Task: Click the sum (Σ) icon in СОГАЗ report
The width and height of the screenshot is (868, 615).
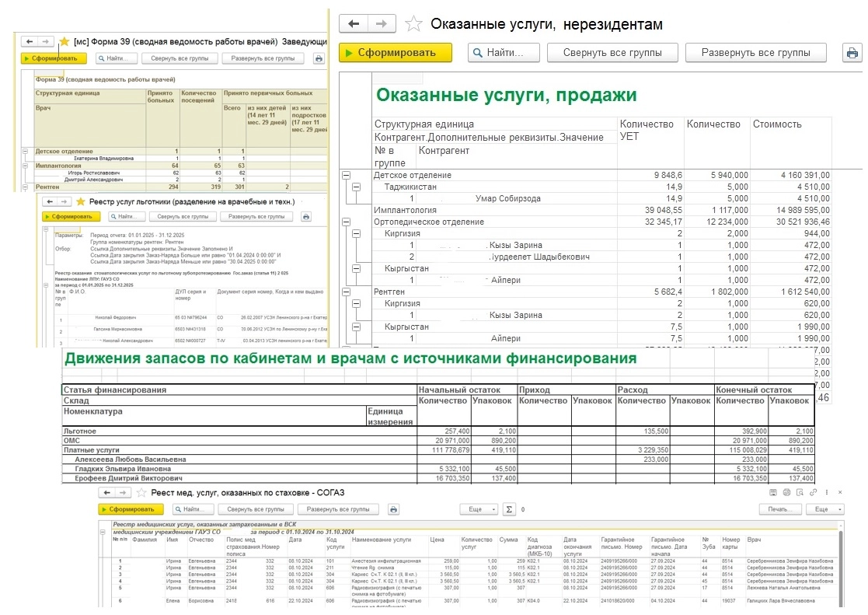Action: [x=509, y=509]
